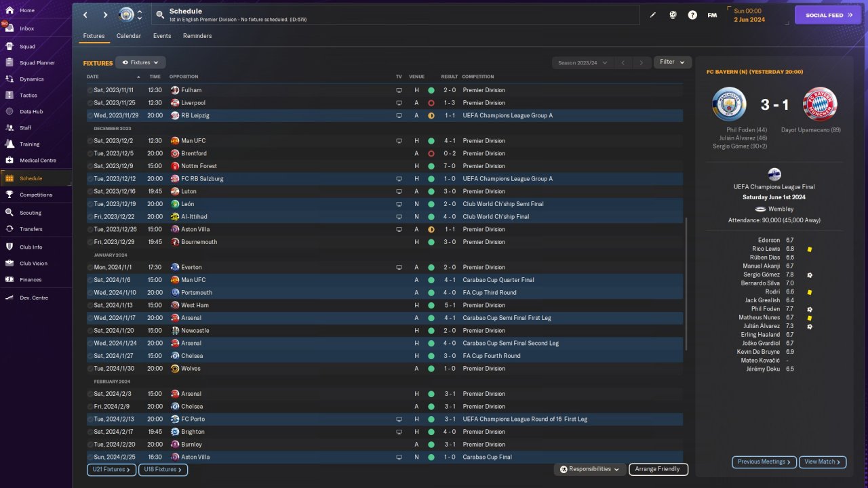Go to next season with right chevron

[642, 63]
